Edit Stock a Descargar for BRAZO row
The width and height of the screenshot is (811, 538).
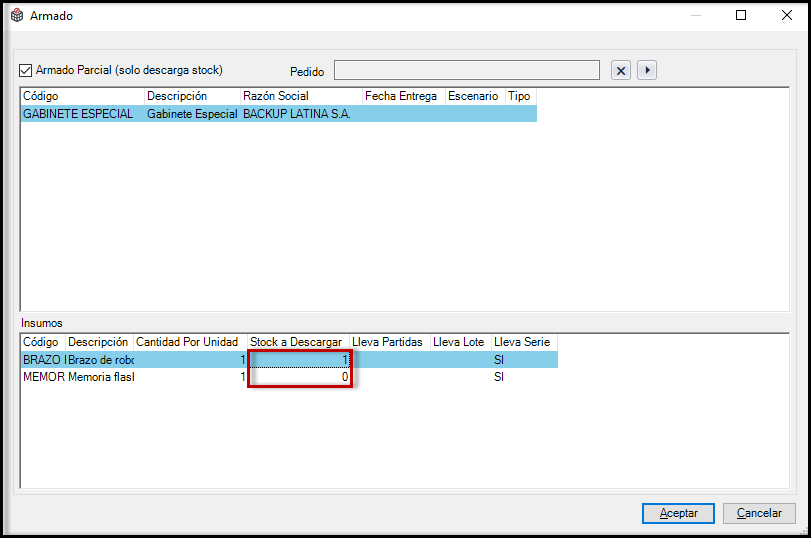[299, 360]
